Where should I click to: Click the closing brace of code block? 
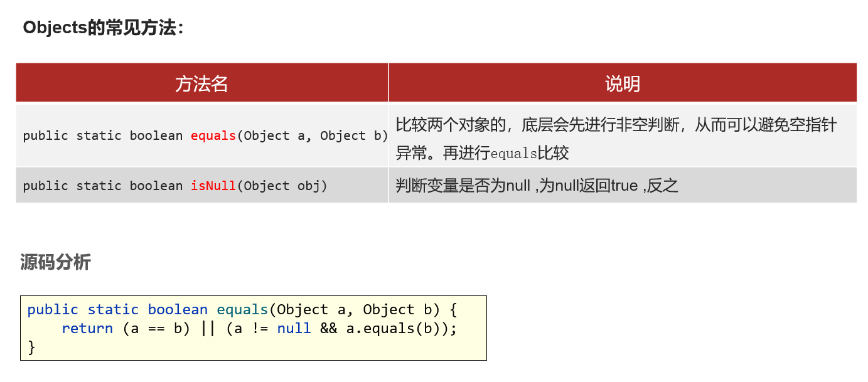(31, 348)
